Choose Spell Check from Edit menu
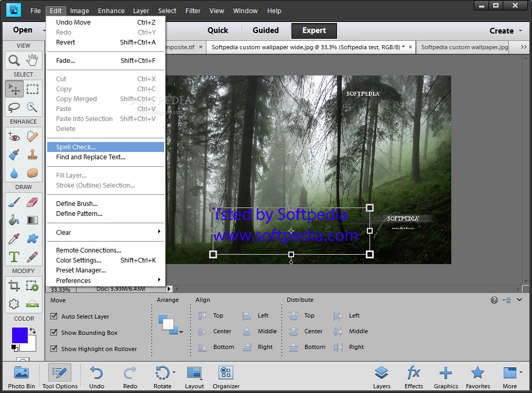The height and width of the screenshot is (393, 532). click(105, 147)
